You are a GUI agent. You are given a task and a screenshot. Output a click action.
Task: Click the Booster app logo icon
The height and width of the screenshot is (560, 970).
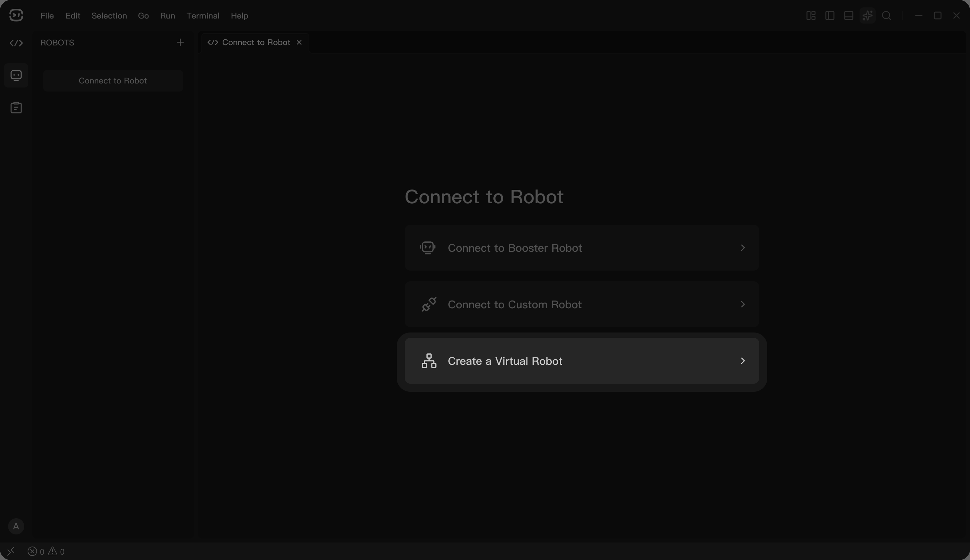click(16, 15)
